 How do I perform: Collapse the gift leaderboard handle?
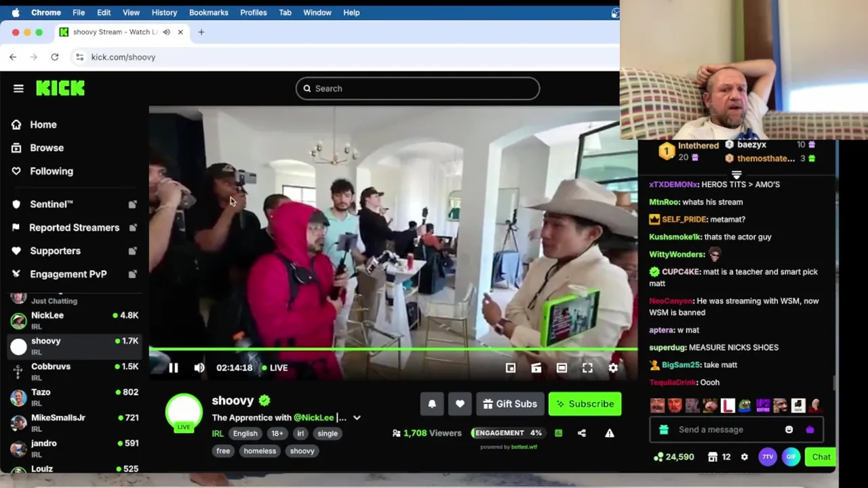(x=736, y=174)
